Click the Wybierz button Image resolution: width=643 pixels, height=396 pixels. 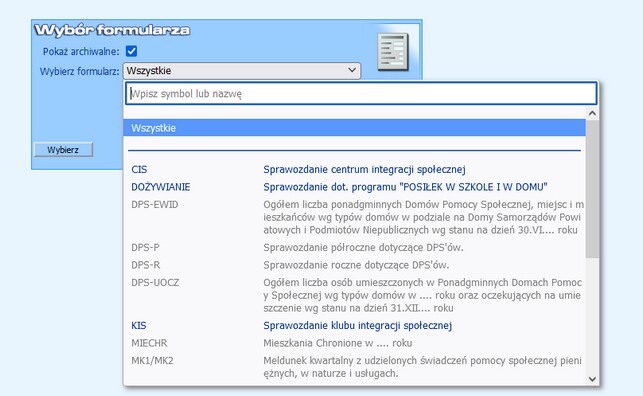(x=63, y=150)
